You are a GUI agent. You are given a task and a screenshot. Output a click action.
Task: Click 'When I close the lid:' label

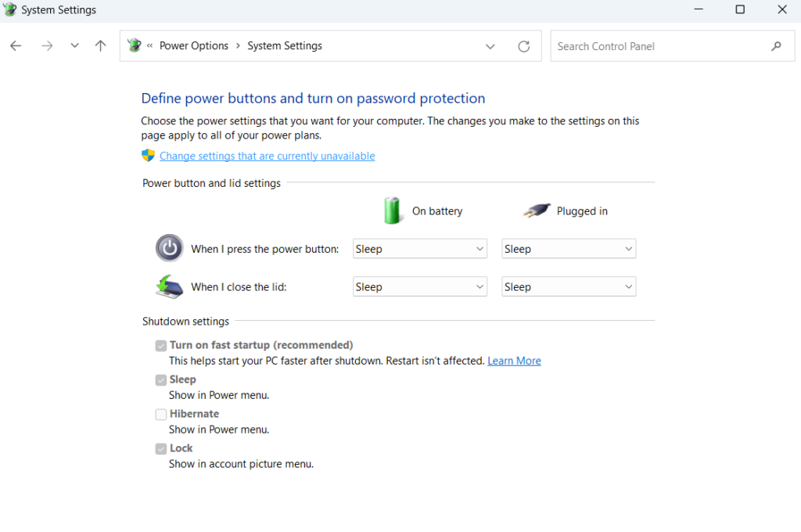pyautogui.click(x=239, y=287)
